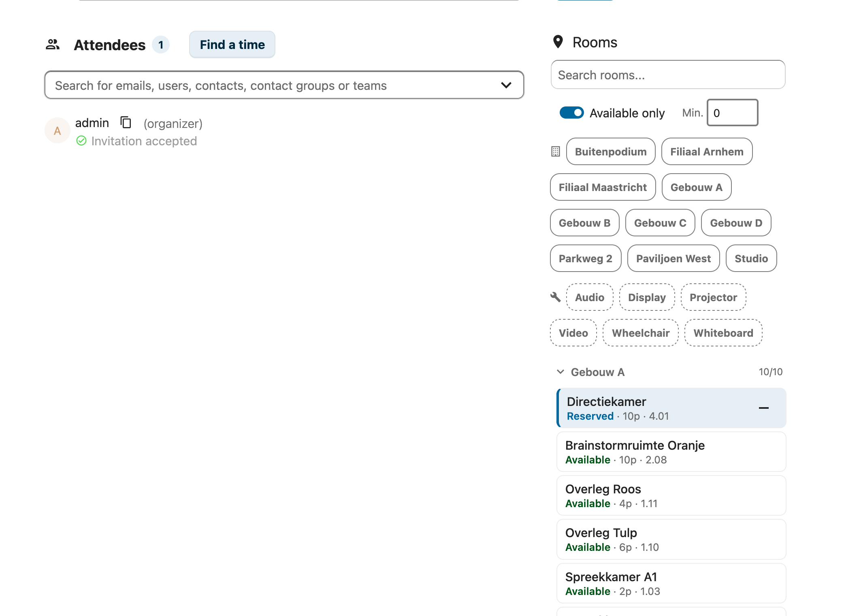844x616 pixels.
Task: Click the Search rooms input field
Action: [667, 75]
